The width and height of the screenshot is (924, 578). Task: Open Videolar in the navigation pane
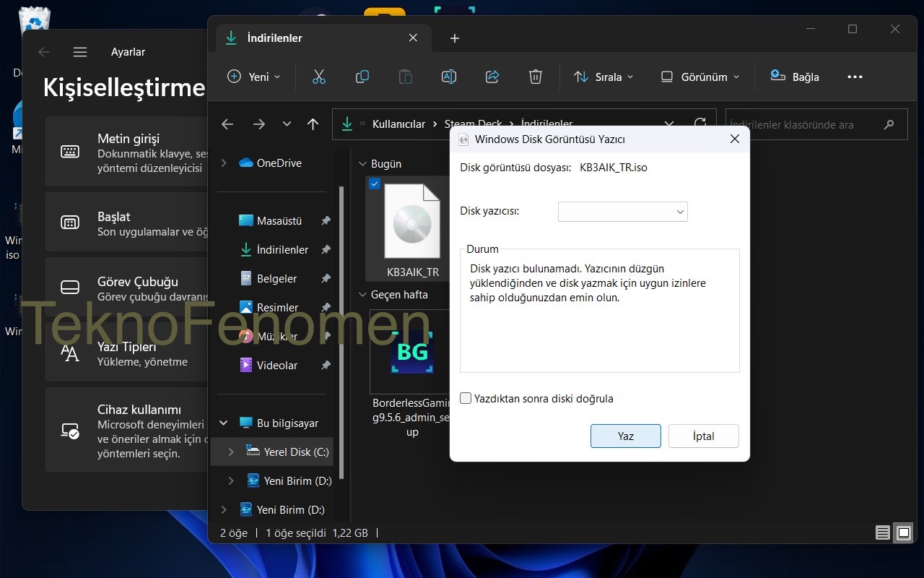[x=269, y=366]
